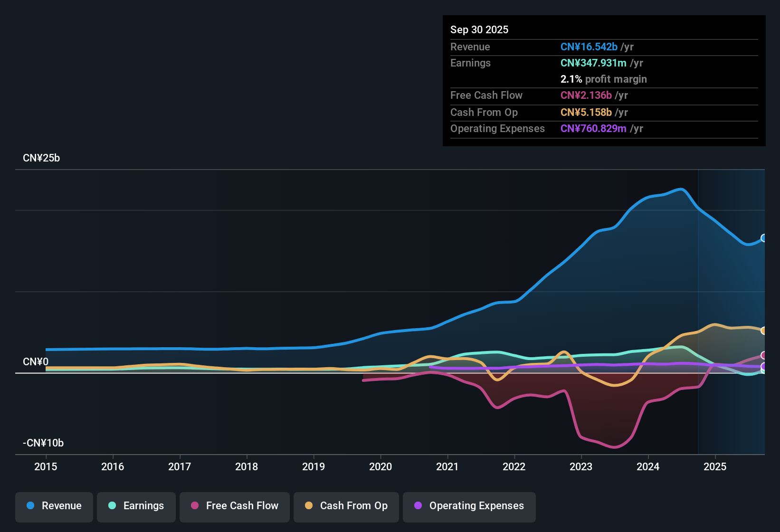Open the Sep 30 2025 tooltip header
Image resolution: width=780 pixels, height=532 pixels.
(x=479, y=29)
